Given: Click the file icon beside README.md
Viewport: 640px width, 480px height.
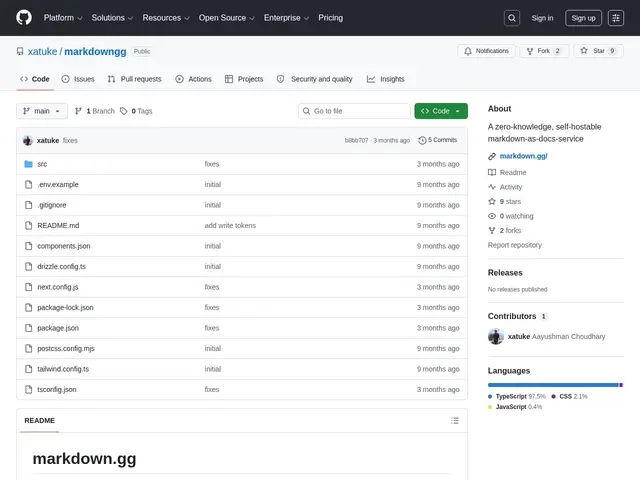Looking at the screenshot, I should [28, 225].
